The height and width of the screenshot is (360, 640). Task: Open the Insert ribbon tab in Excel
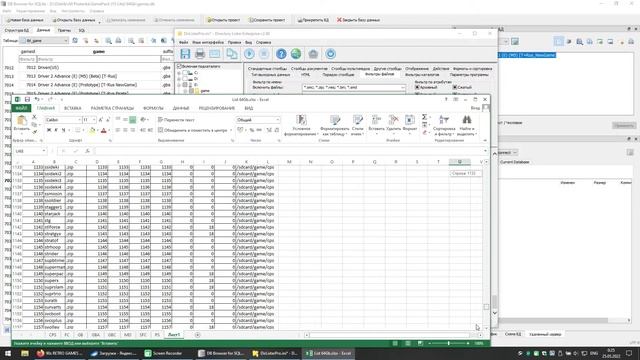click(x=73, y=108)
